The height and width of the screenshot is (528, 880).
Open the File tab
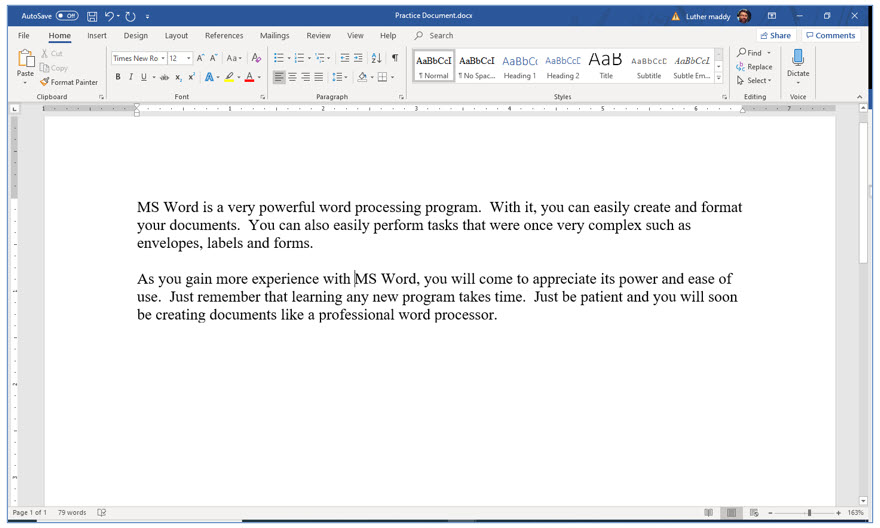coord(24,35)
